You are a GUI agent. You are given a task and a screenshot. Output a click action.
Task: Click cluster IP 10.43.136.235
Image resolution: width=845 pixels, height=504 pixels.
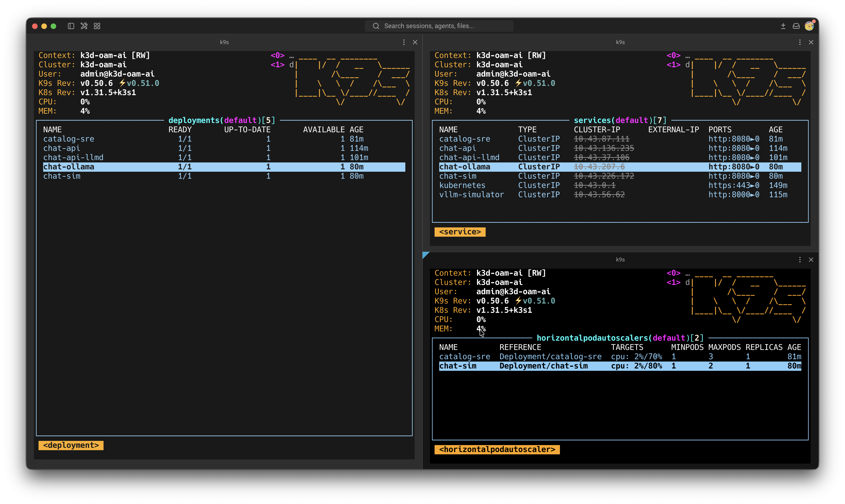[x=604, y=148]
